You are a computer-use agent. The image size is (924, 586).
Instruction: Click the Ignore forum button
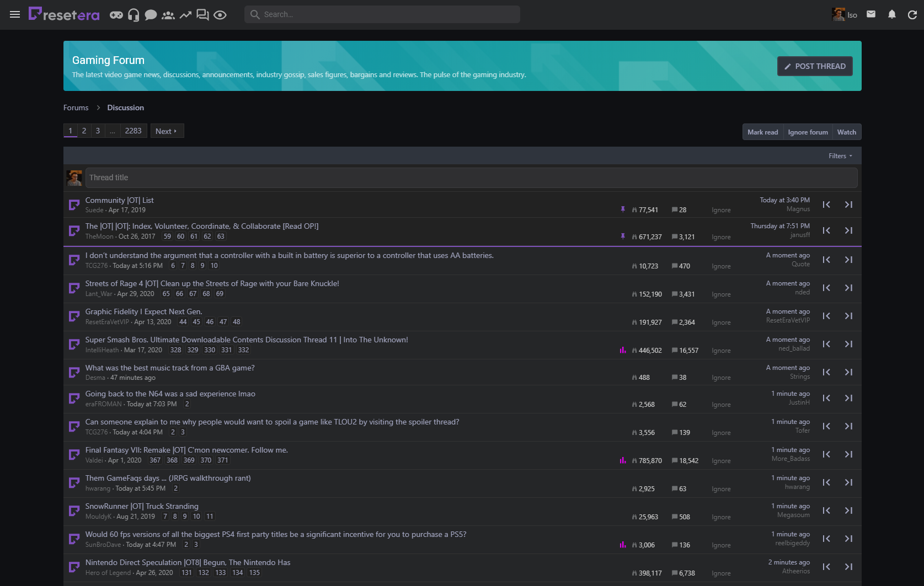808,132
